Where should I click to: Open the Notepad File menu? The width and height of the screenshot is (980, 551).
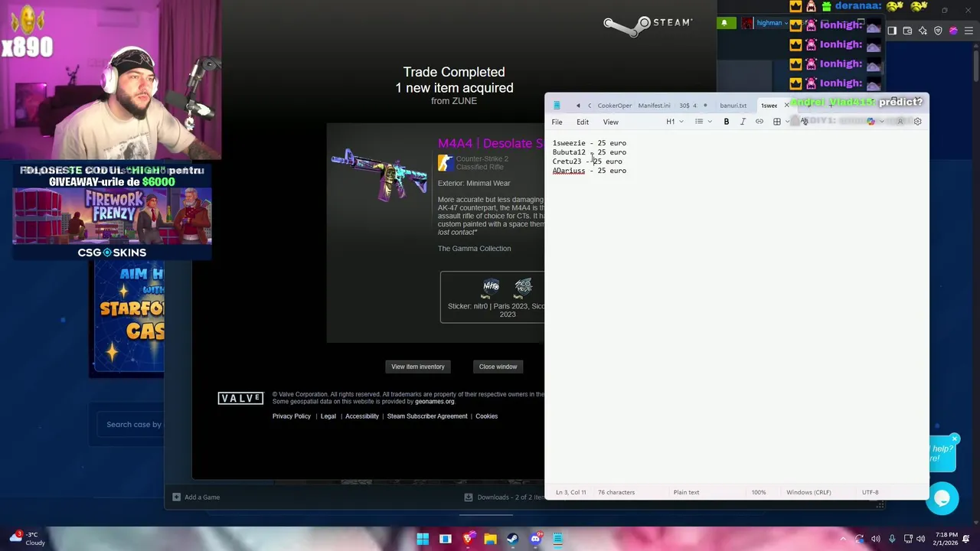[557, 122]
